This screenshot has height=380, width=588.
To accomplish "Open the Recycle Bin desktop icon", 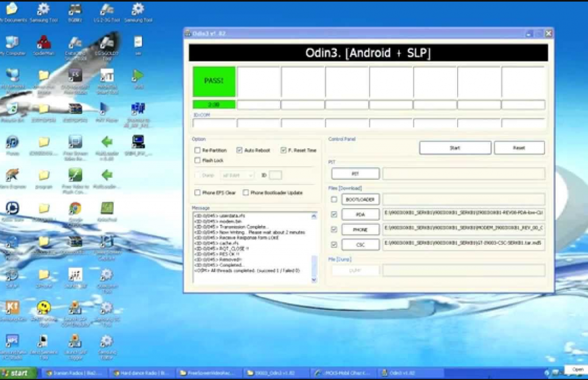I will [x=11, y=109].
